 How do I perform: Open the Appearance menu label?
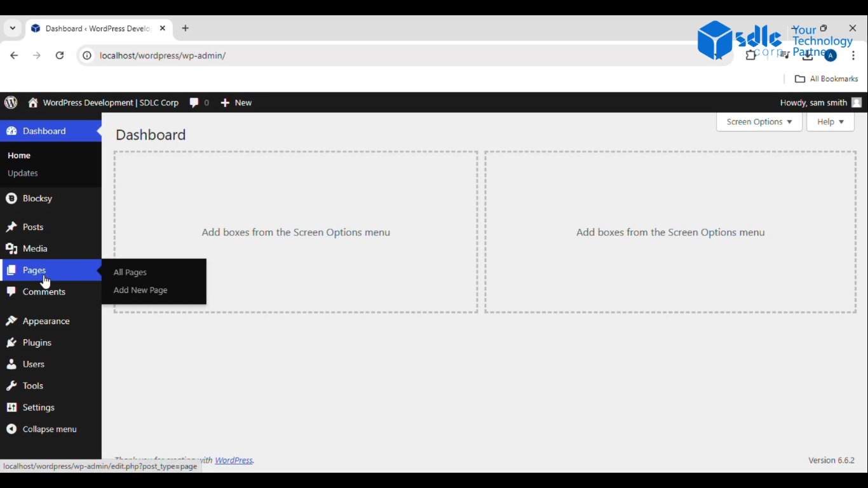(46, 321)
